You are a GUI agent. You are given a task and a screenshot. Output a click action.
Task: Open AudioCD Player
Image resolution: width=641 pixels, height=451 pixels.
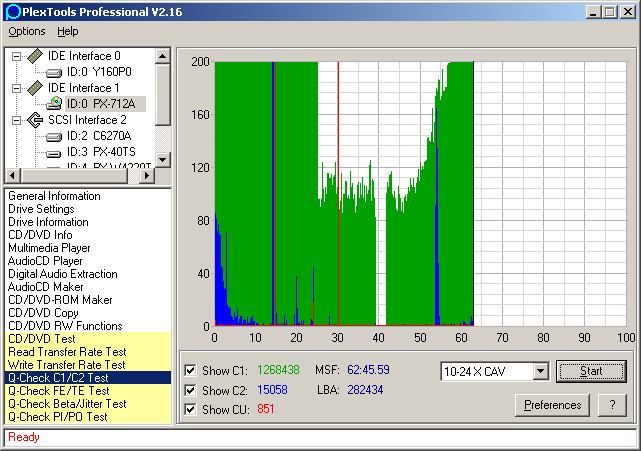coord(45,261)
